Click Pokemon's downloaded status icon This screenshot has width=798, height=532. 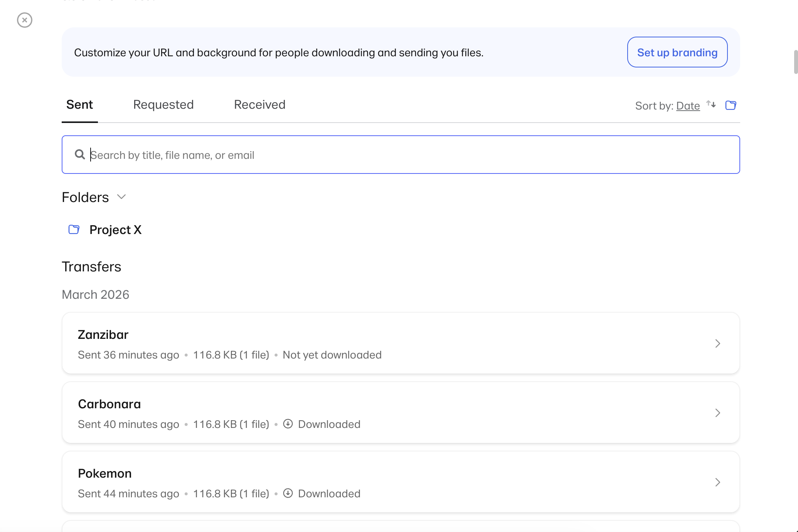[x=288, y=493]
